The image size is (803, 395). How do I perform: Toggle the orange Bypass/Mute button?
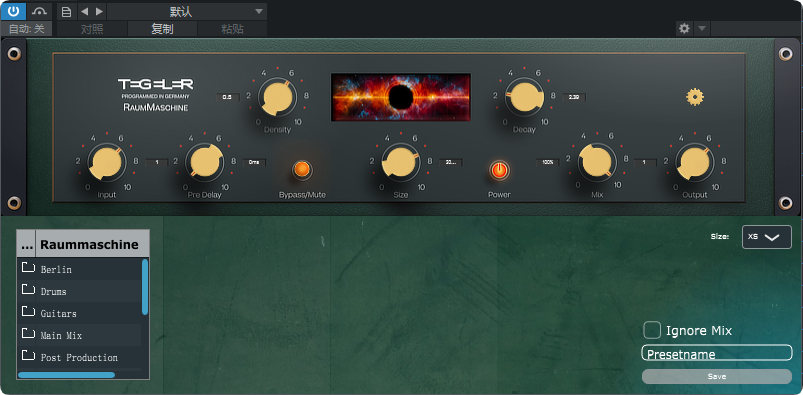click(x=302, y=170)
